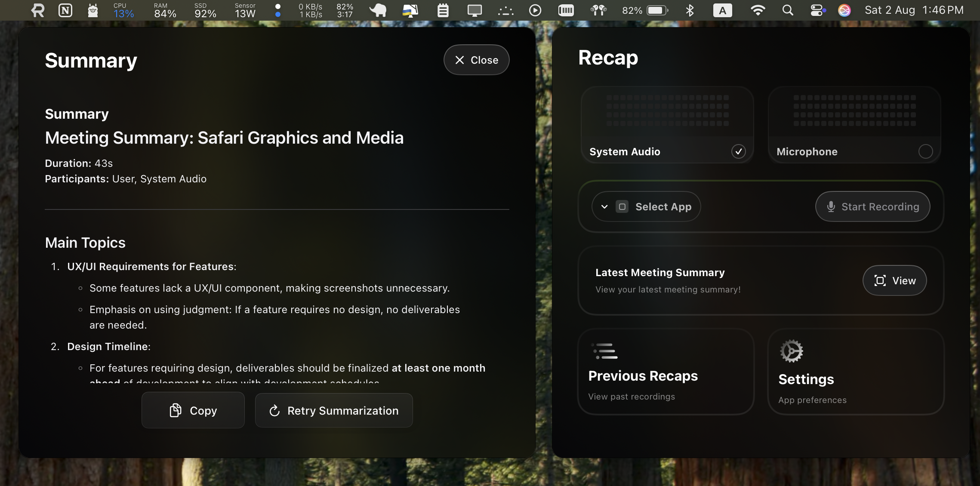
Task: Click the Wi-Fi status icon
Action: (x=758, y=10)
